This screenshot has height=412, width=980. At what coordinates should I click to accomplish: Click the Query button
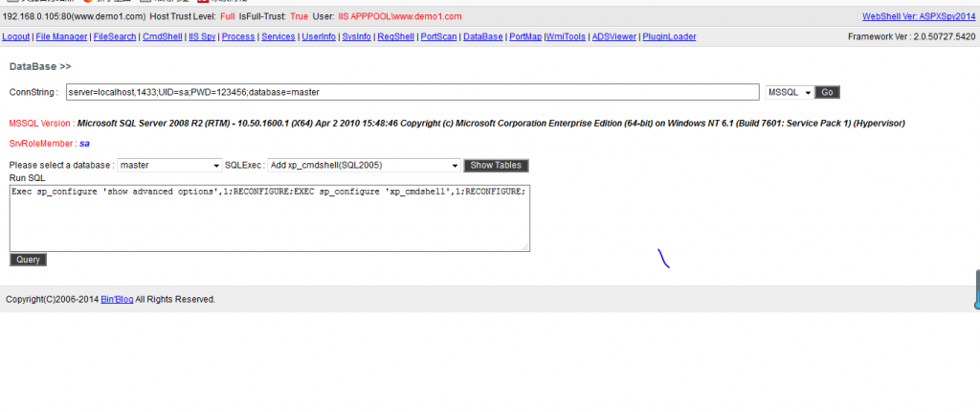tap(28, 260)
